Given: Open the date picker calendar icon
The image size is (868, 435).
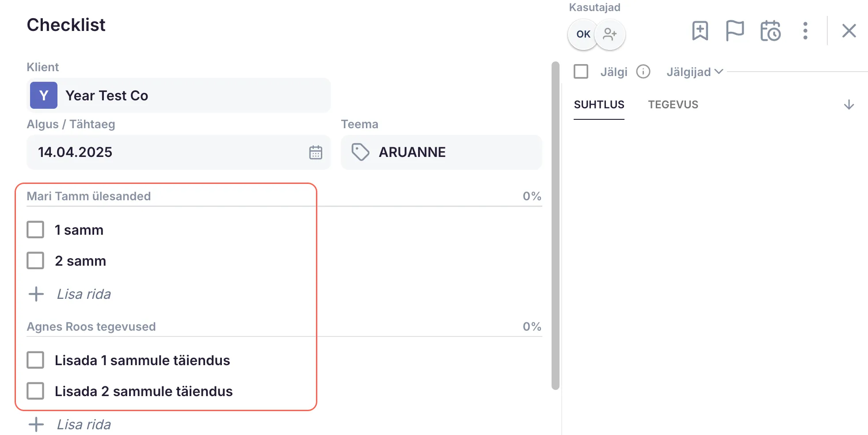Looking at the screenshot, I should click(x=316, y=153).
